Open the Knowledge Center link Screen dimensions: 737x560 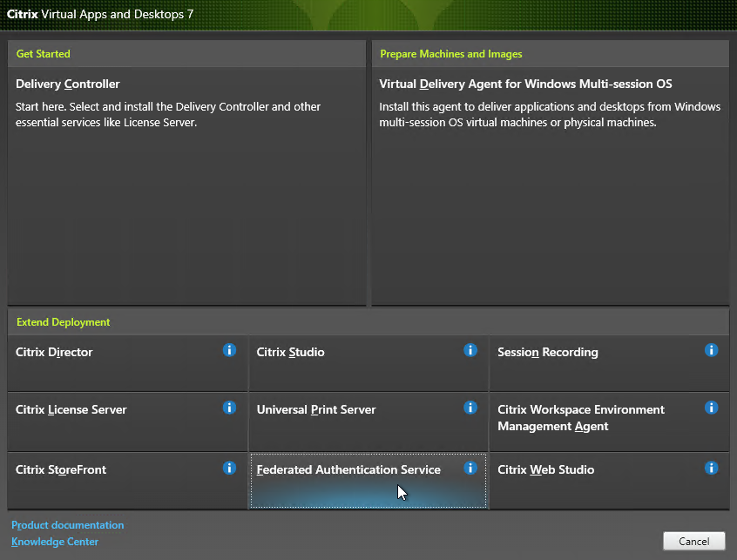click(55, 541)
